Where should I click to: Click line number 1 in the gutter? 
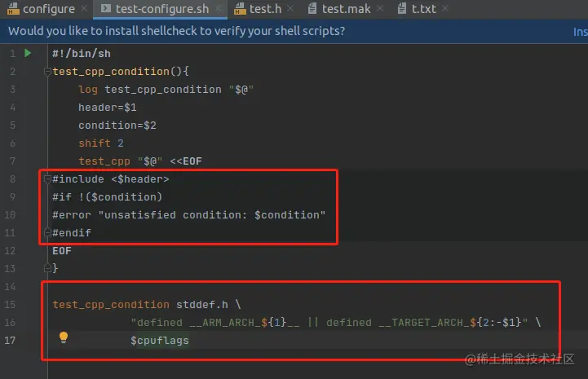pos(13,54)
